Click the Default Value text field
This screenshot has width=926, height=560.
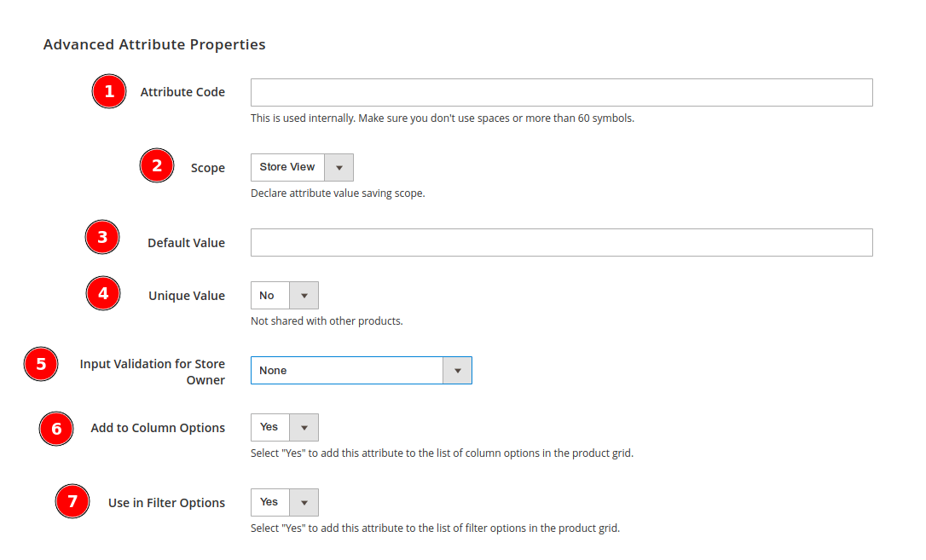[x=561, y=243]
